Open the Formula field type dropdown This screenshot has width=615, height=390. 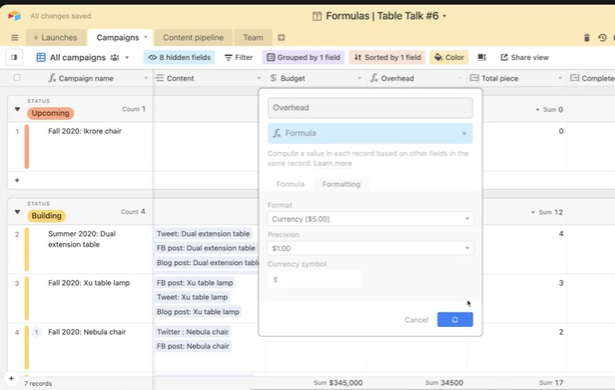point(370,133)
